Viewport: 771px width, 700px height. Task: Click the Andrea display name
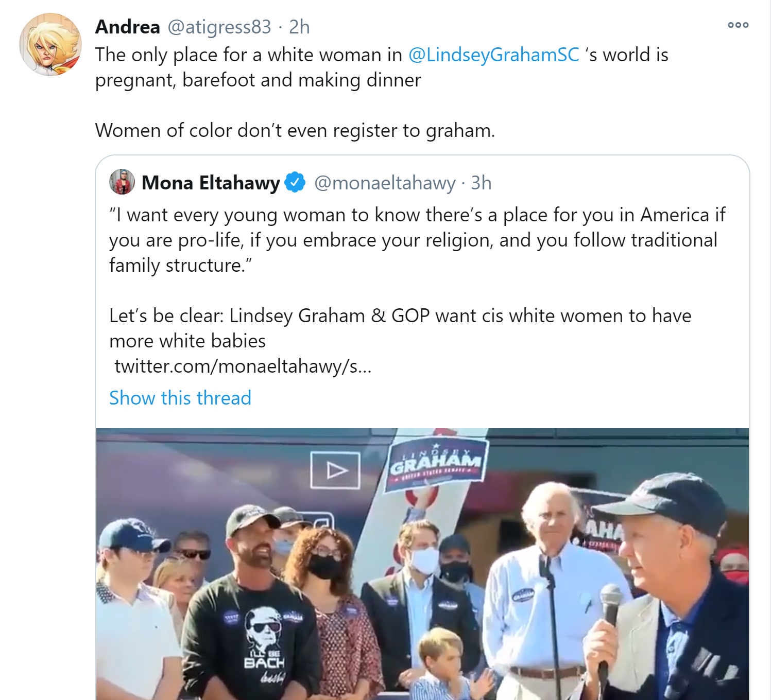128,27
